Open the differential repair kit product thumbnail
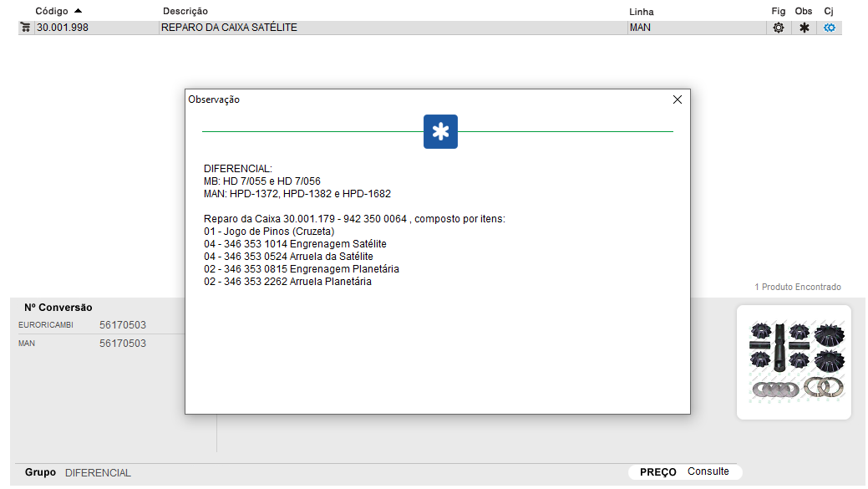Viewport: 868px width, 489px height. tap(794, 361)
